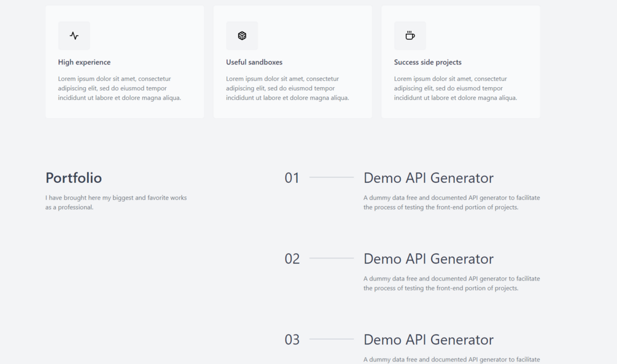
Task: Click the activity pulse icon
Action: pos(74,36)
